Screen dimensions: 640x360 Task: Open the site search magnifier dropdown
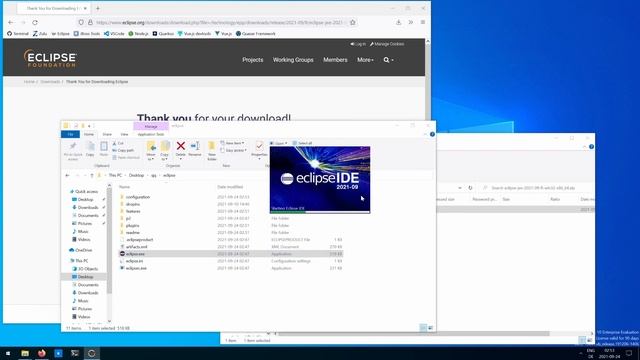point(388,60)
